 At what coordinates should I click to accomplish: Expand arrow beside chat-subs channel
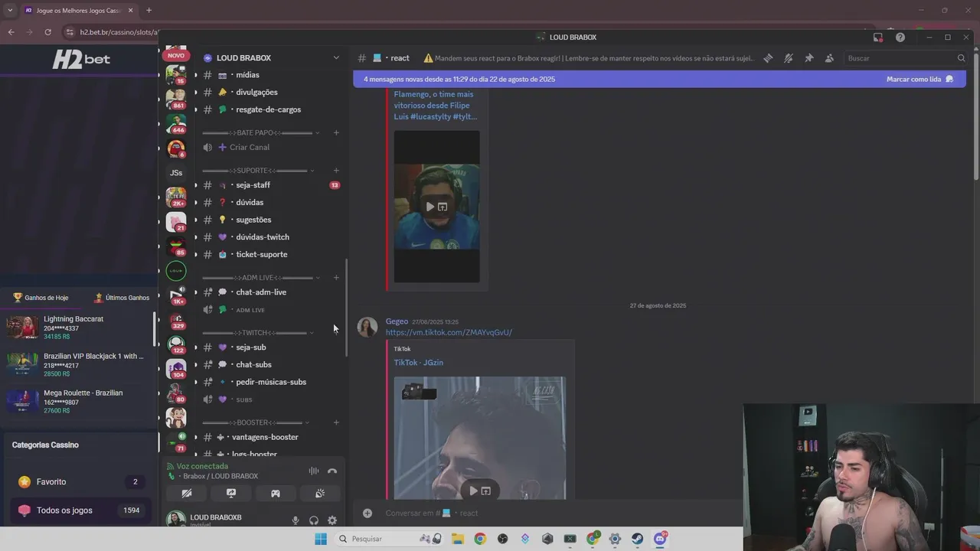pos(196,364)
